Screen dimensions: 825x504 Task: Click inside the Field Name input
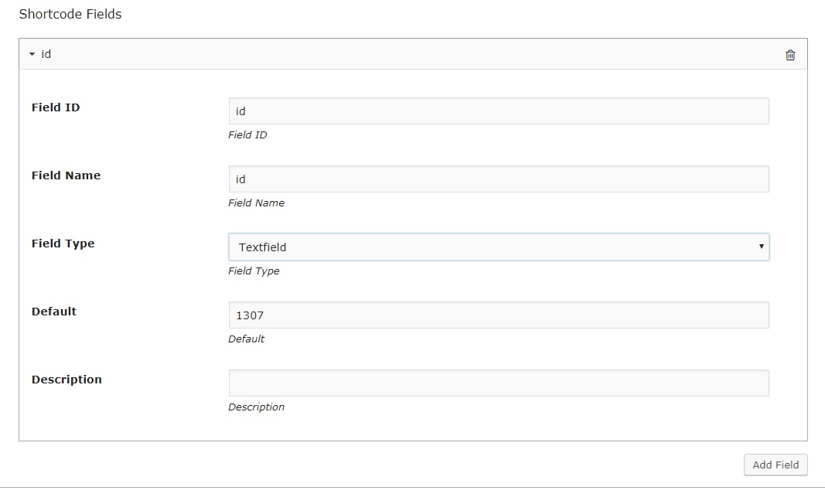(x=499, y=179)
